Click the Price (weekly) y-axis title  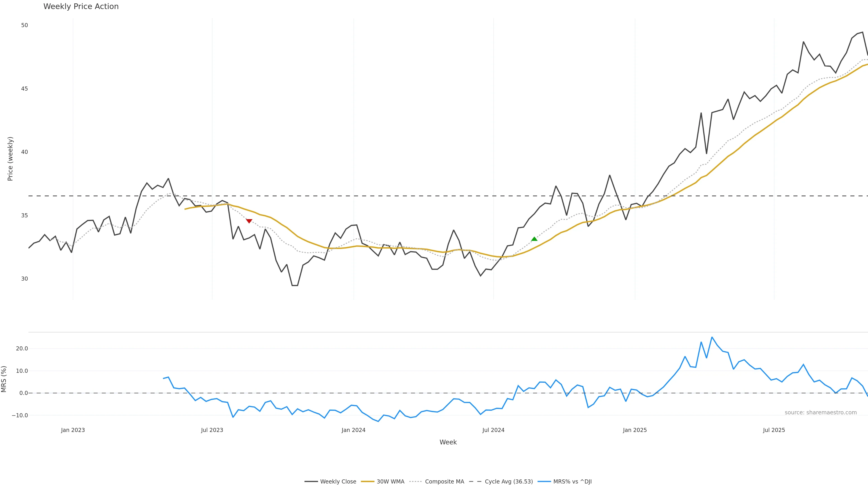[10, 159]
